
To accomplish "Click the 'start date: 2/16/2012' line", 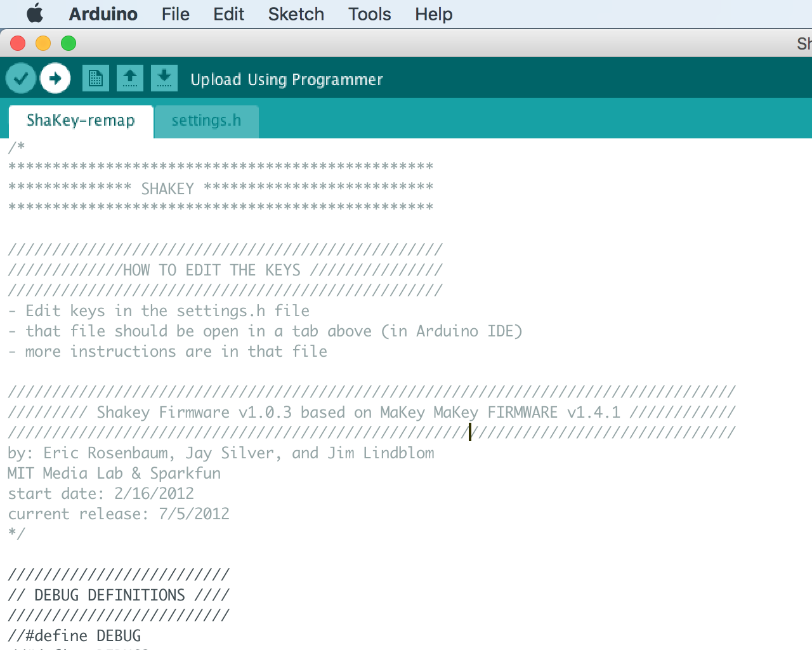I will point(101,494).
